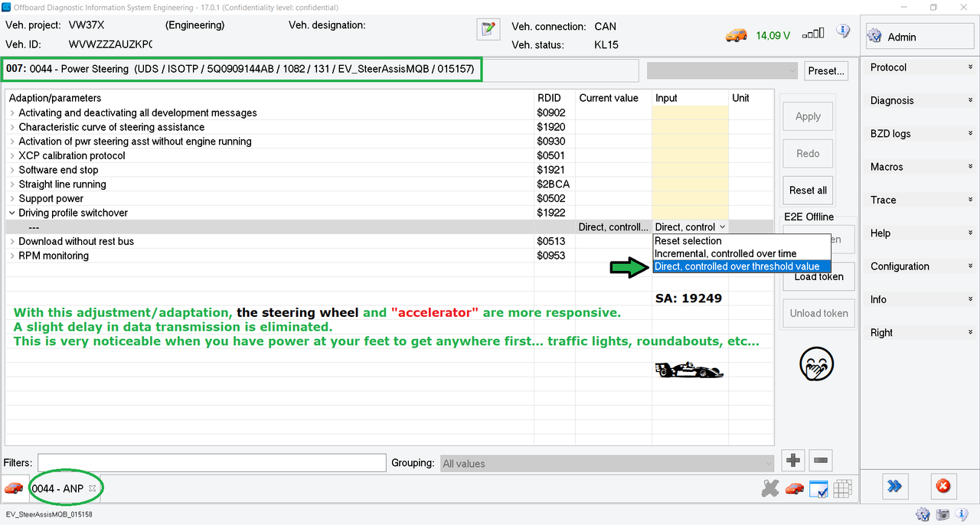Screen dimensions: 980x525
Task: Expand the Protocol side menu
Action: (x=920, y=67)
